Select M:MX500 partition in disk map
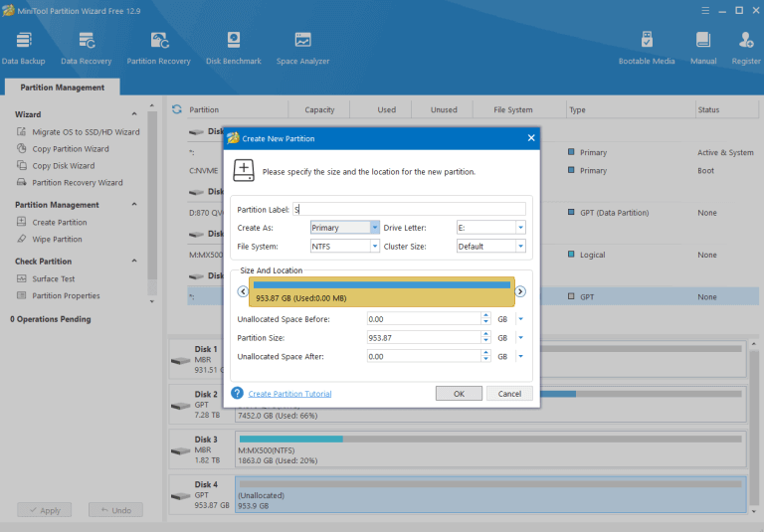The image size is (764, 532). (x=490, y=449)
